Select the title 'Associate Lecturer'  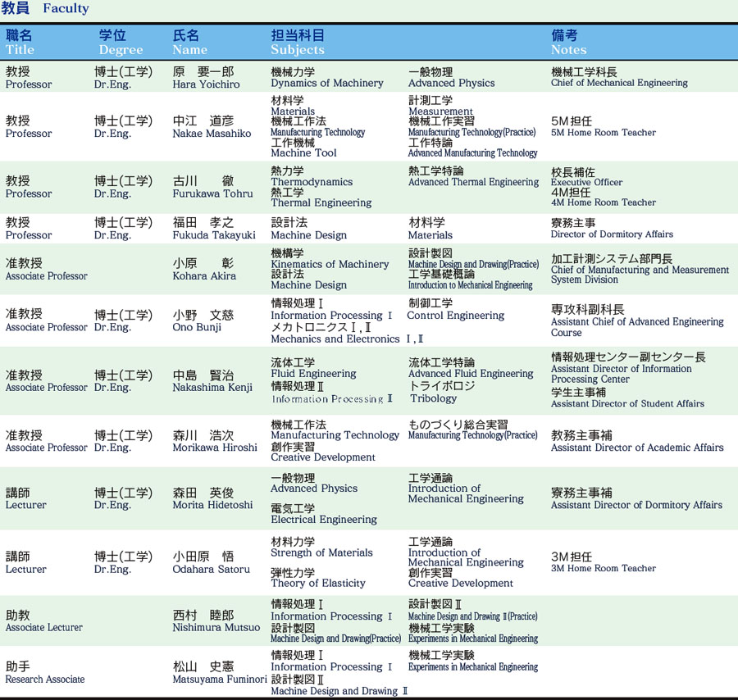click(x=43, y=627)
